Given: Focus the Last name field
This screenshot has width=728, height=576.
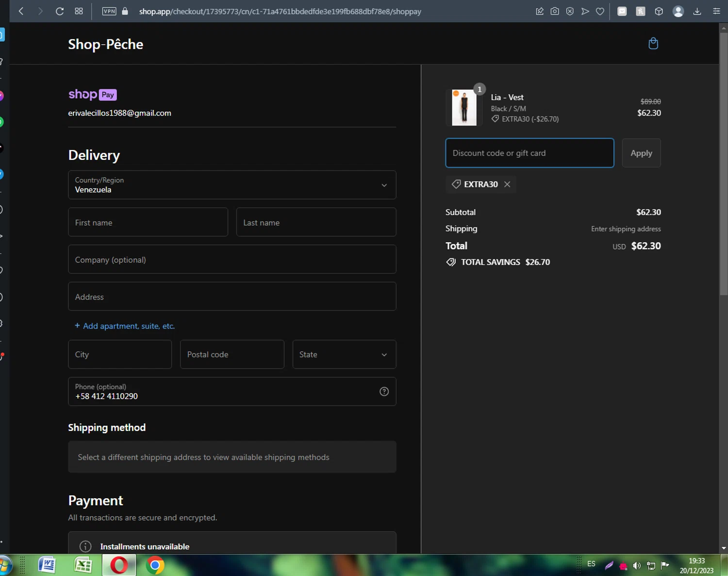Looking at the screenshot, I should click(316, 222).
